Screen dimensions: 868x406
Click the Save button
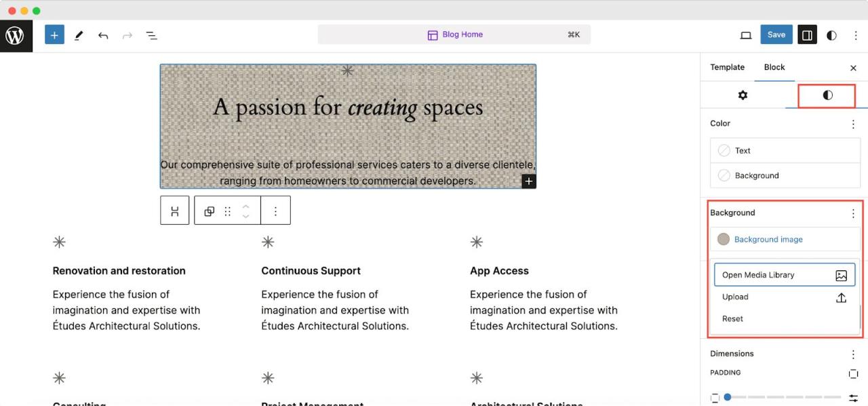coord(776,35)
